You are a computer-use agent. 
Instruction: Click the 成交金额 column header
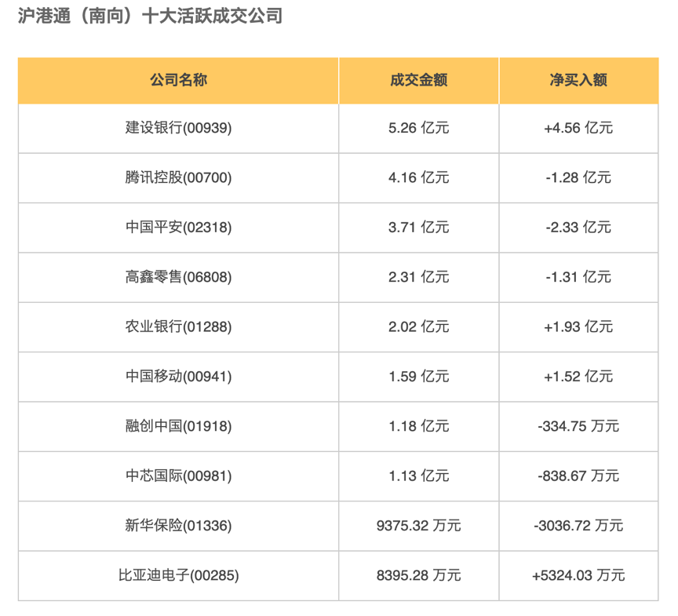(x=419, y=80)
